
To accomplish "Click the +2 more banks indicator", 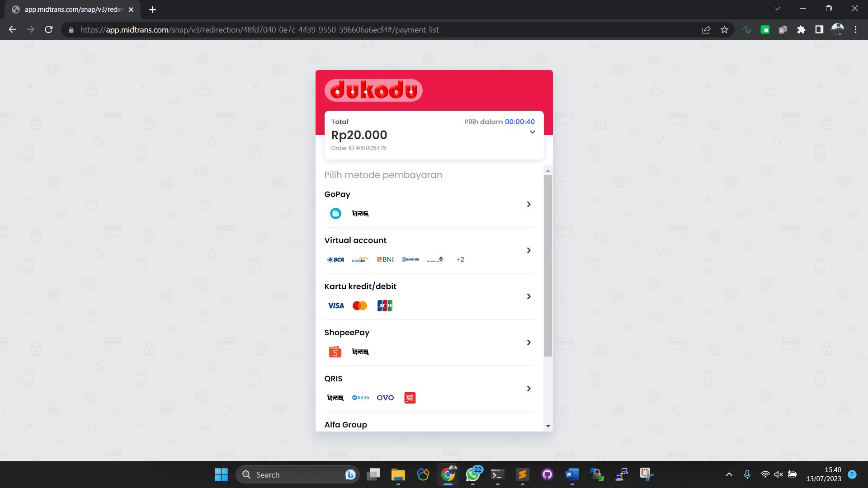I will point(460,259).
